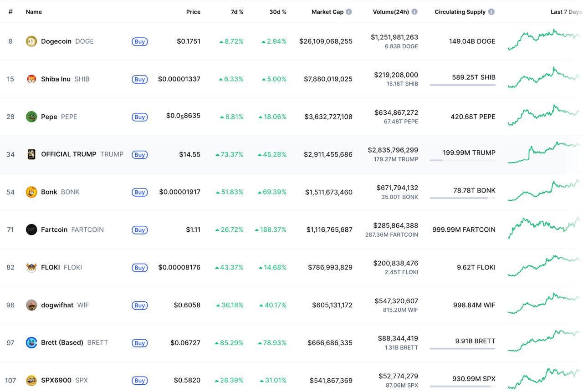Click the SHIB circulating supply progress bar
This screenshot has width=583, height=392.
(462, 85)
